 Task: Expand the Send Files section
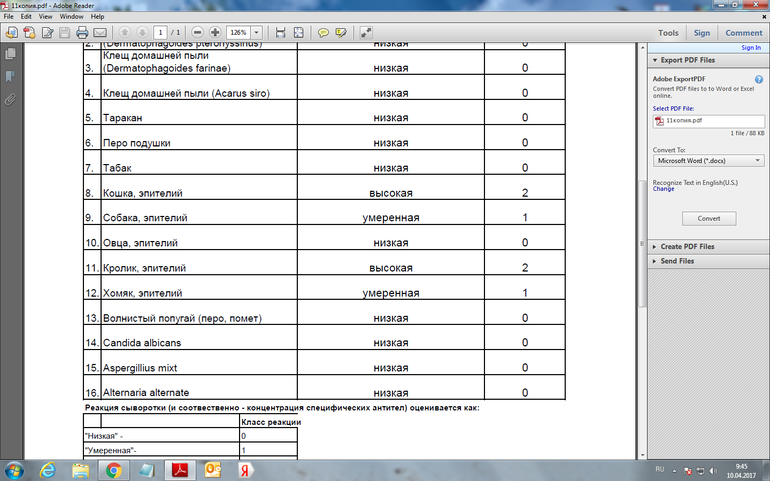(x=677, y=261)
